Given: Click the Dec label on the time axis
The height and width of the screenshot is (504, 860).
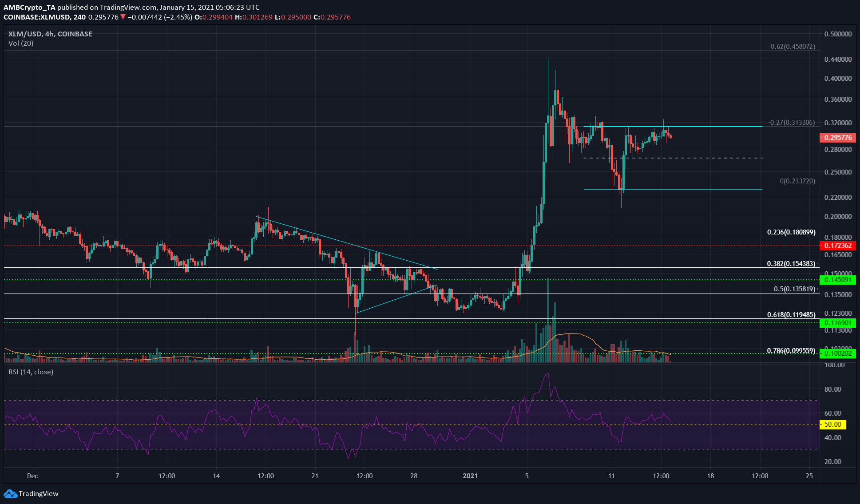Looking at the screenshot, I should tap(32, 476).
